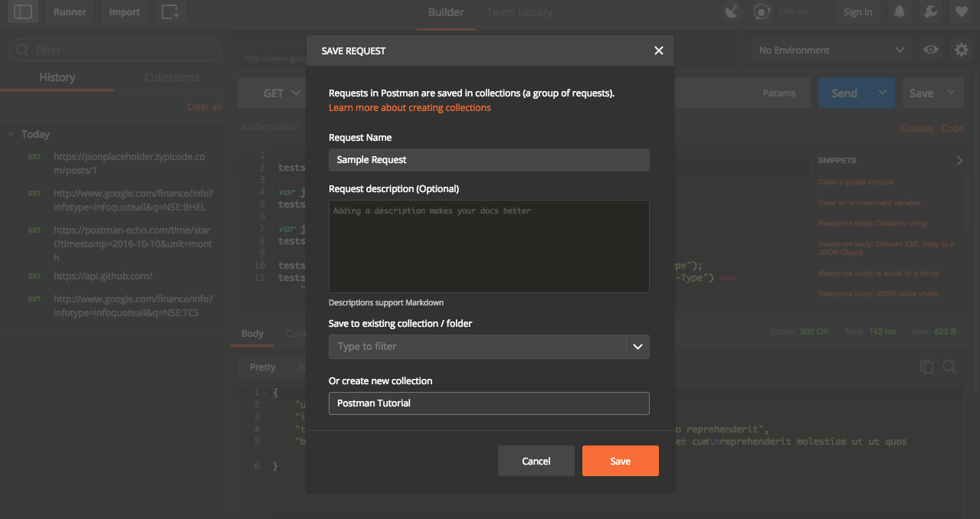The height and width of the screenshot is (519, 980).
Task: Open the NSE:BHEL Google finance history request
Action: (x=133, y=200)
